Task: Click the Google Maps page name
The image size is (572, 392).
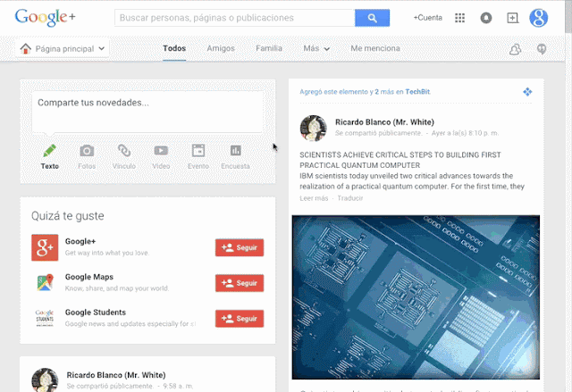Action: click(89, 277)
